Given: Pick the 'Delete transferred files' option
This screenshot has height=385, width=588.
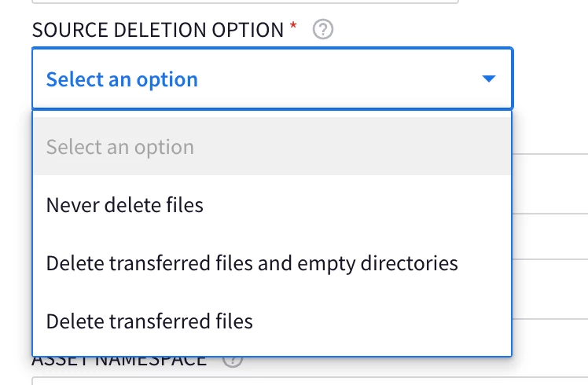Looking at the screenshot, I should [272, 321].
